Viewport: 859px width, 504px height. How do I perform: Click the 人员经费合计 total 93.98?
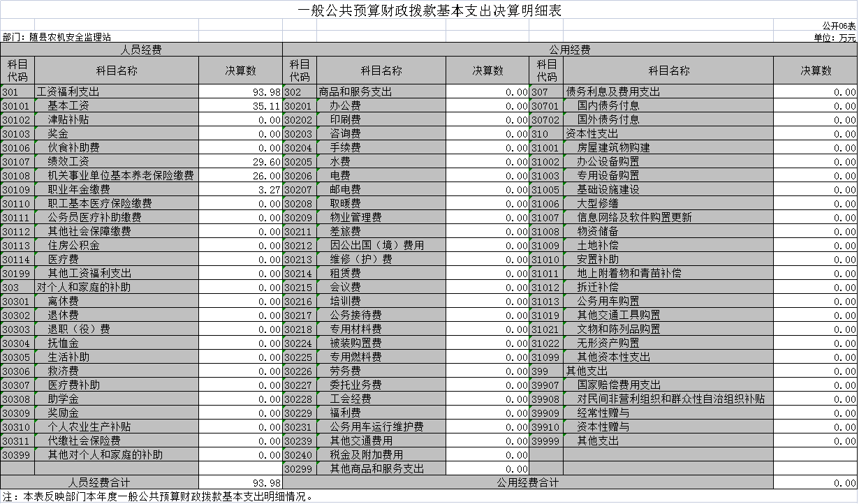[x=240, y=482]
